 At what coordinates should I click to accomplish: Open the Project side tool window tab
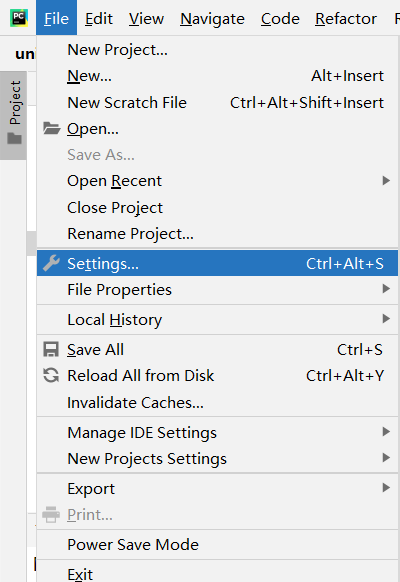click(13, 115)
